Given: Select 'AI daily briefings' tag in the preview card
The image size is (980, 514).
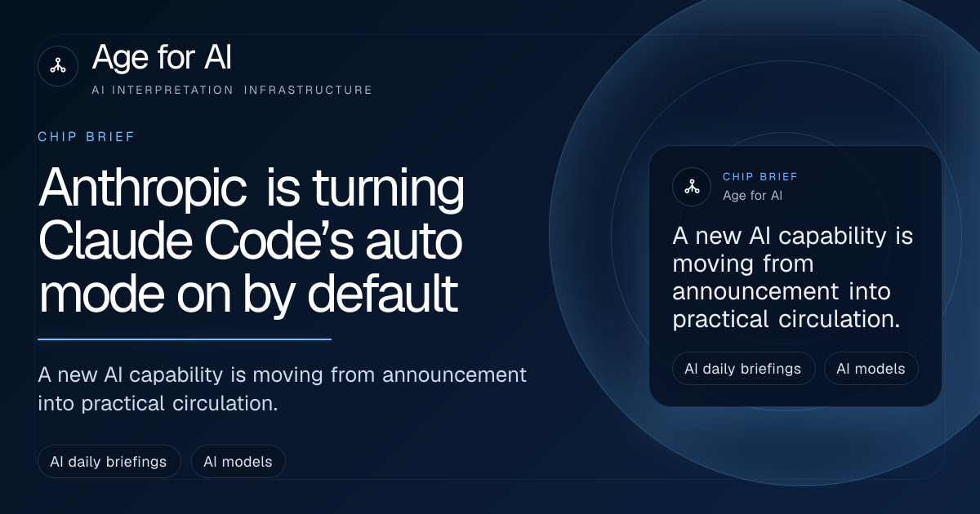Looking at the screenshot, I should pyautogui.click(x=743, y=369).
